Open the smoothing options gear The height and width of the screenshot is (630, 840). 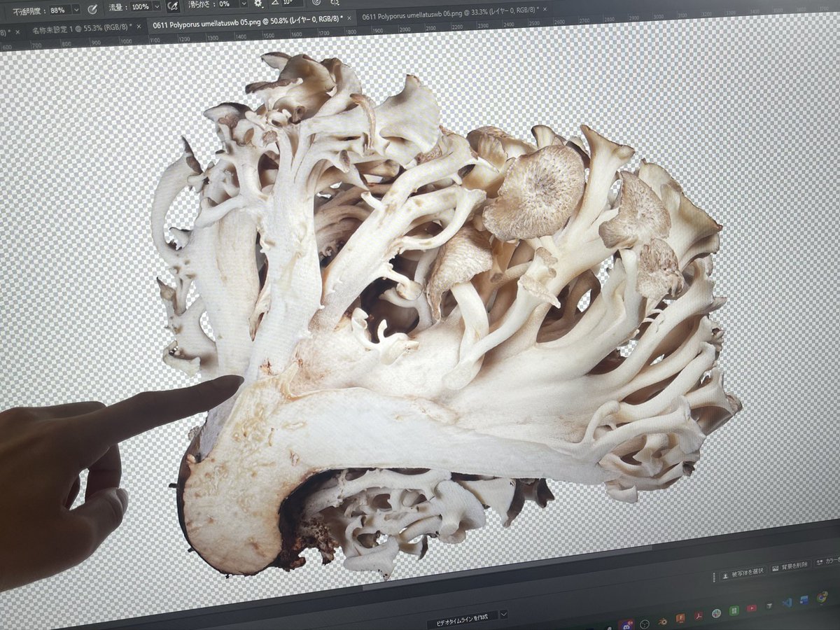pos(258,3)
